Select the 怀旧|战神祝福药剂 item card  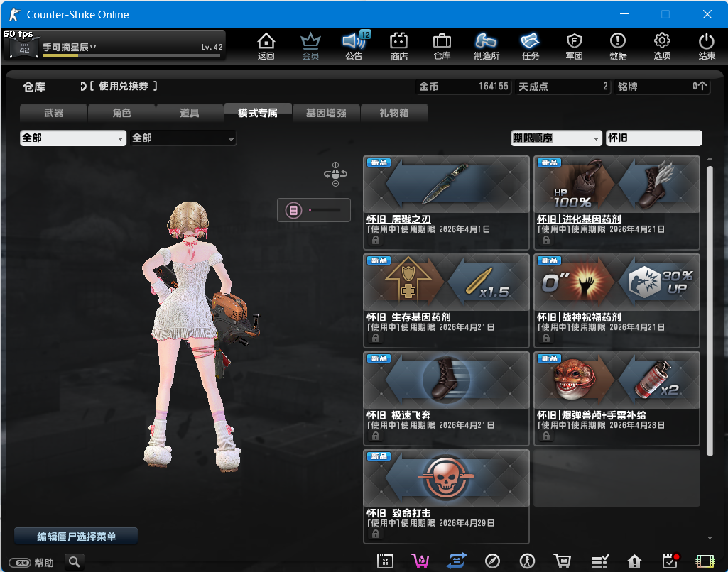(616, 301)
